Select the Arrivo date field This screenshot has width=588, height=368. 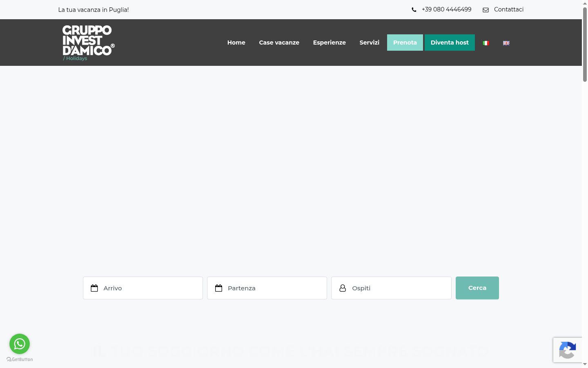143,288
